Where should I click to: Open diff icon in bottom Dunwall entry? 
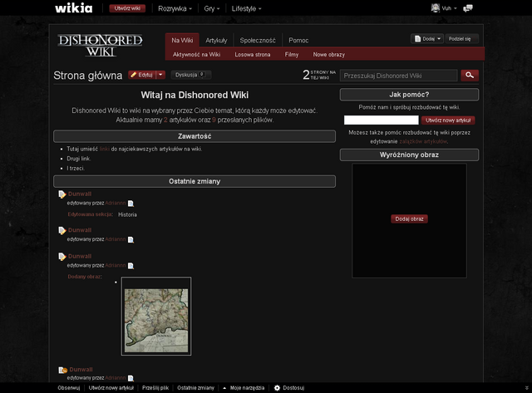click(x=131, y=378)
